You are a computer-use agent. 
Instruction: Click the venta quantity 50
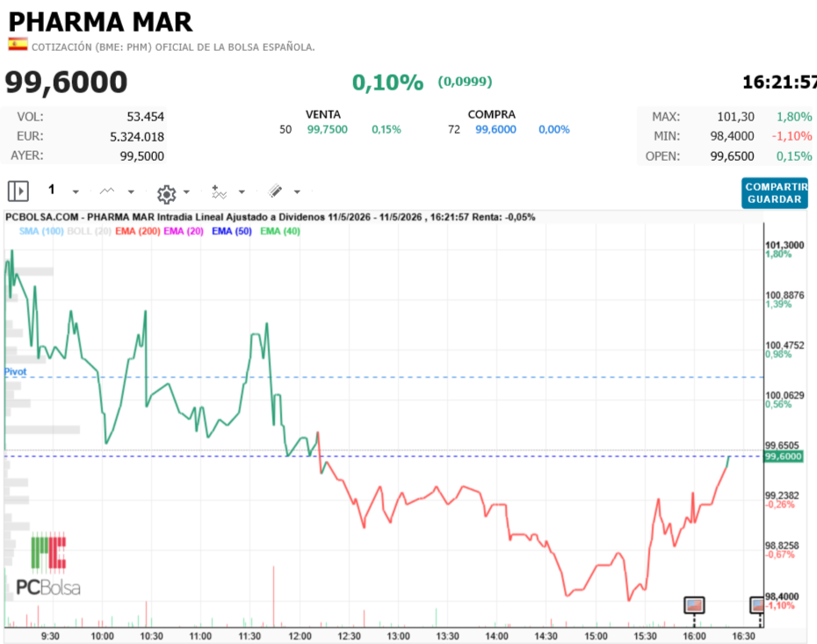(x=286, y=129)
